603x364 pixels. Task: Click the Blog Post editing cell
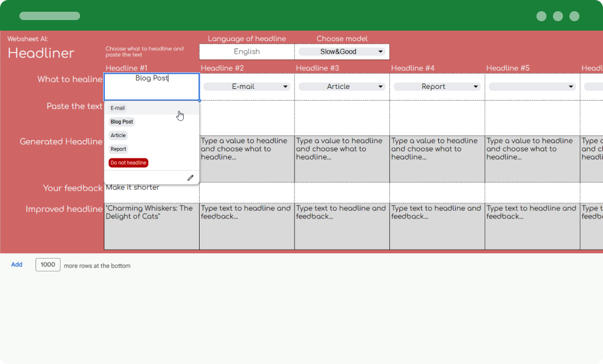point(151,87)
